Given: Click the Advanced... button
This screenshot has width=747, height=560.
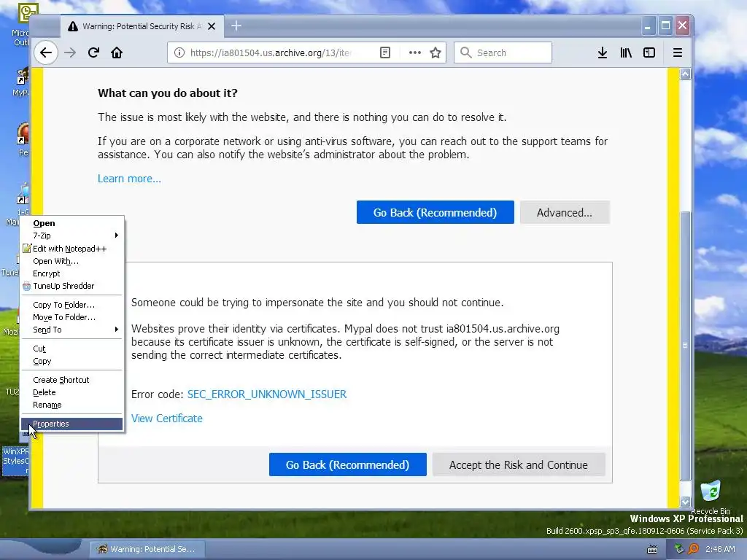Looking at the screenshot, I should (565, 212).
